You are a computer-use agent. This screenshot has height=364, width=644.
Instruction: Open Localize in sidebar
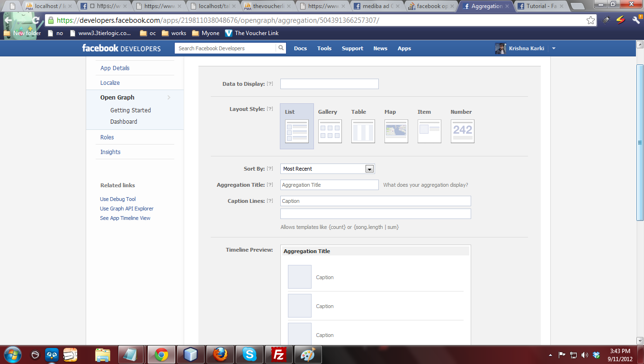[110, 83]
